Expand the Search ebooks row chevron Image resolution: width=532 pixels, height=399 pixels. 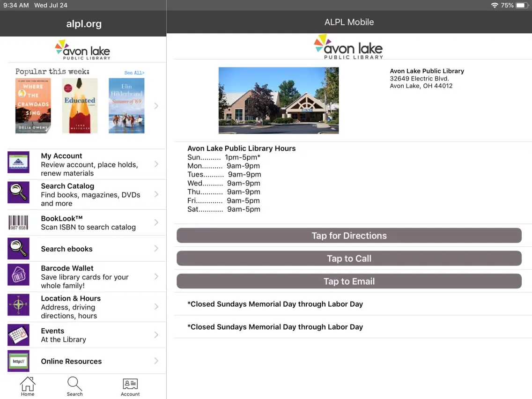point(156,249)
